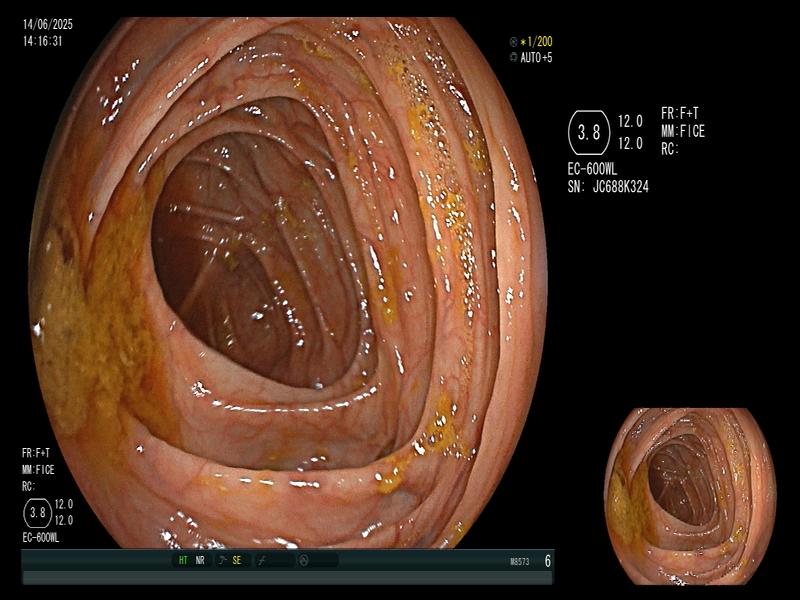The image size is (800, 600).
Task: Click the MM:FICE mode label at right
Action: tap(683, 132)
